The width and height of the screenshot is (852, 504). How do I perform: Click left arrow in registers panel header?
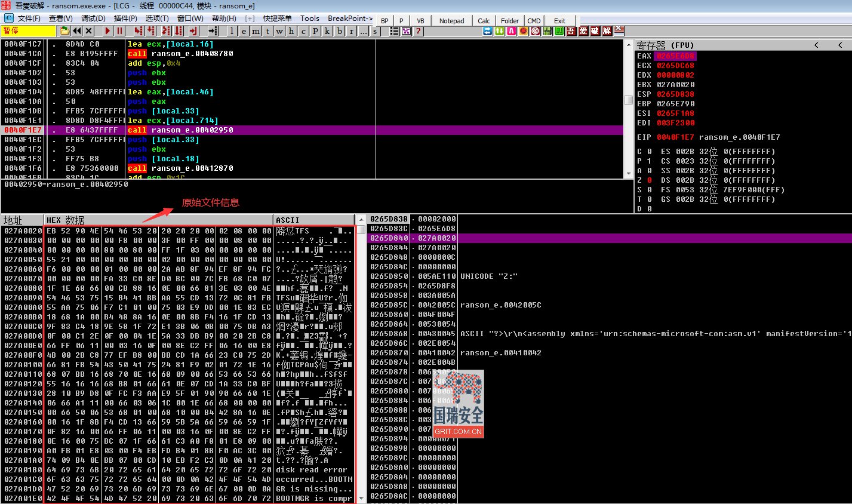click(816, 45)
